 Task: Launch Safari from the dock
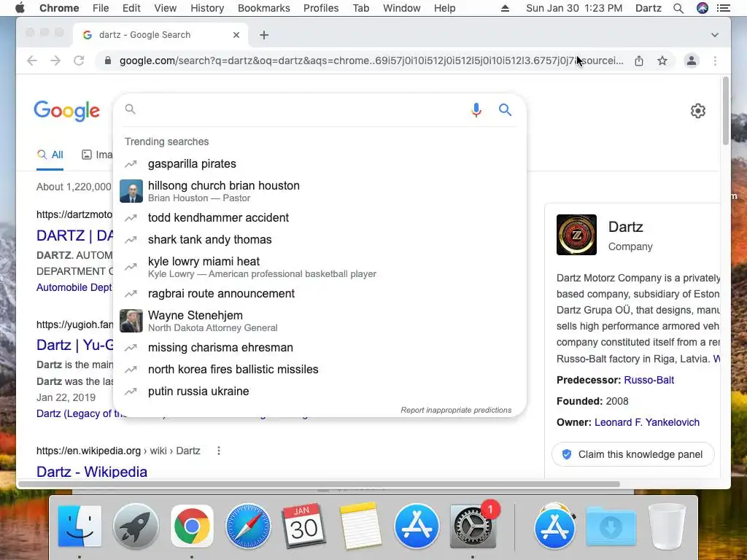(248, 526)
